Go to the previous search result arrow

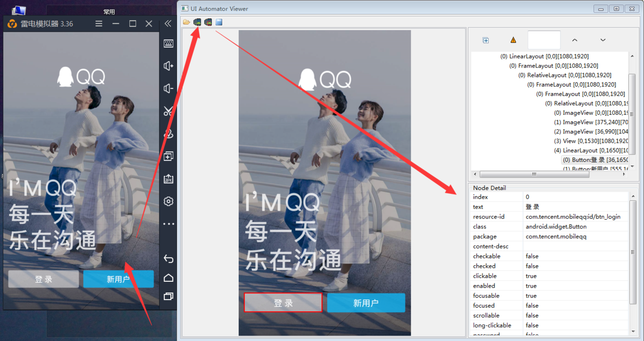point(574,40)
